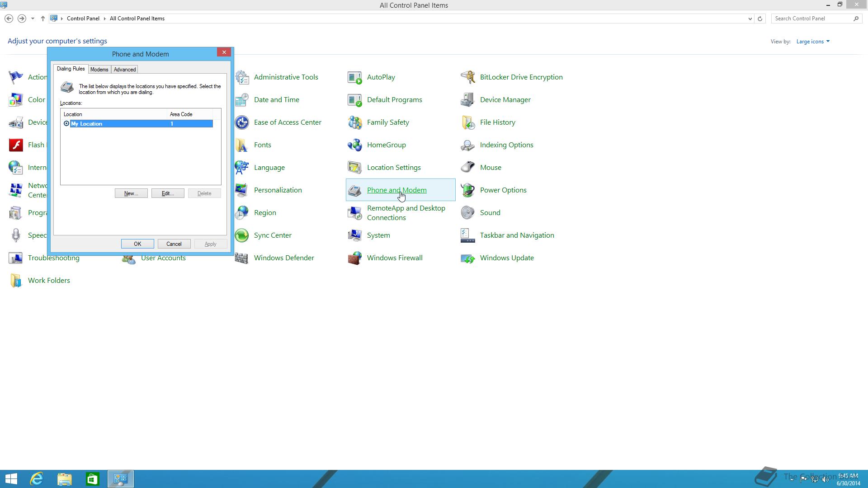868x488 pixels.
Task: Open RemoteApp and Desktop Connections link
Action: click(406, 213)
